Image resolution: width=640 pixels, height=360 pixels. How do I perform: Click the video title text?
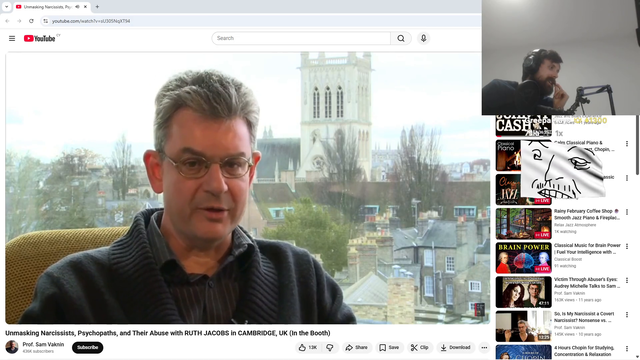[168, 333]
